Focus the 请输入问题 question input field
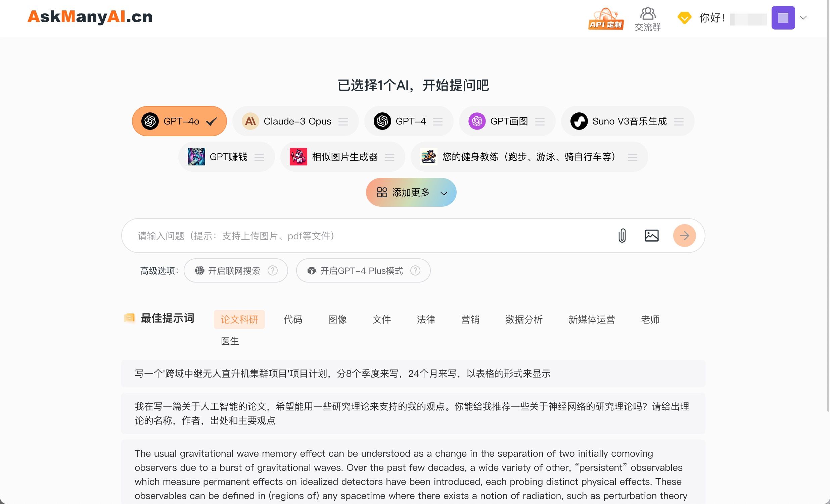The image size is (830, 504). click(371, 236)
